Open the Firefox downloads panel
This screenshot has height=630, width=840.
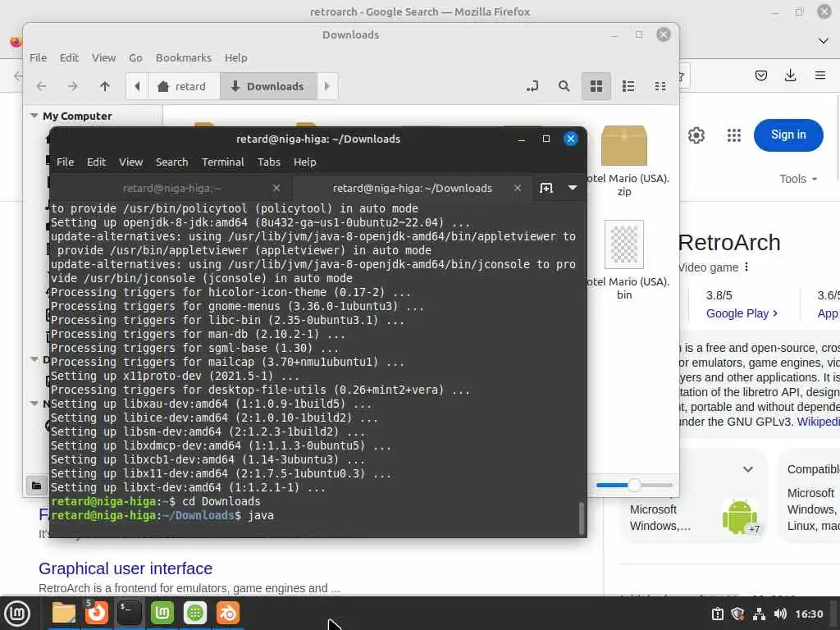tap(790, 75)
